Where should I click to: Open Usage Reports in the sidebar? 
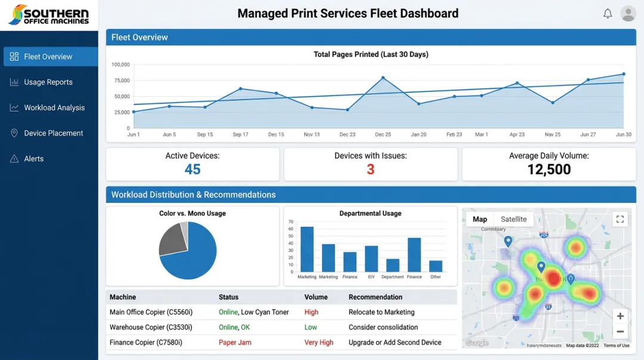click(x=49, y=82)
